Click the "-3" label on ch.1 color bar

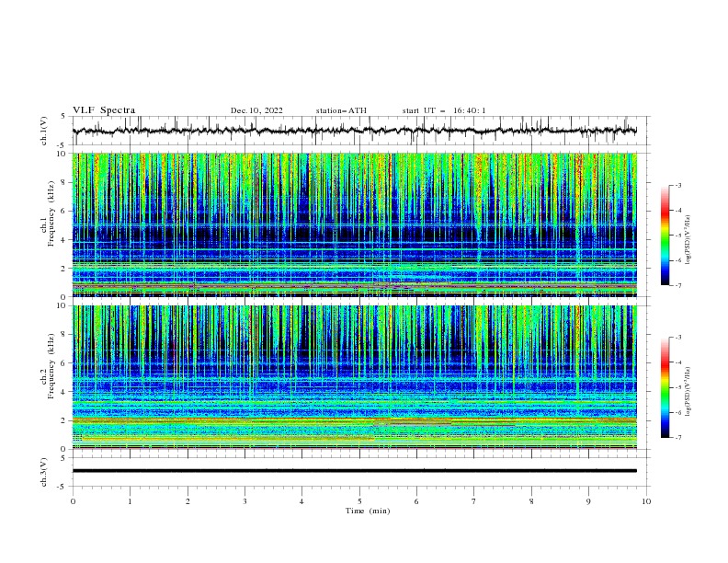point(678,185)
